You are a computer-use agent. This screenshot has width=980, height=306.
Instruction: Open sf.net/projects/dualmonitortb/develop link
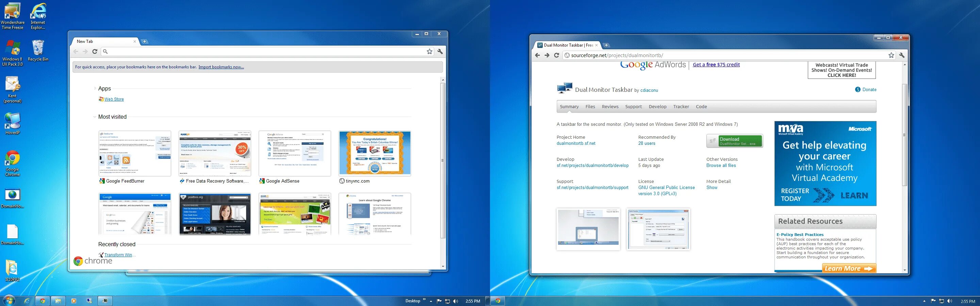(592, 165)
